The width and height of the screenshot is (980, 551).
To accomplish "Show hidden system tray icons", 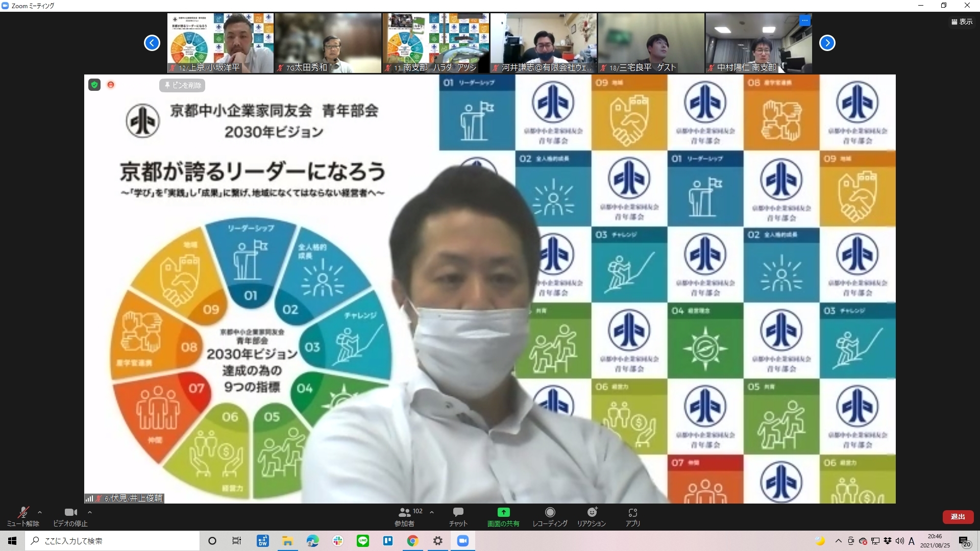I will [838, 541].
